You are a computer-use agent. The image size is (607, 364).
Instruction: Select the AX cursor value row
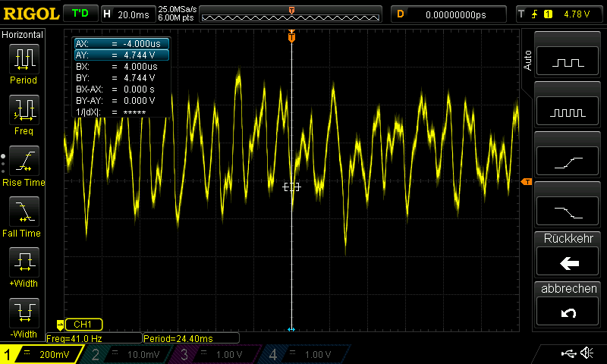click(x=122, y=44)
